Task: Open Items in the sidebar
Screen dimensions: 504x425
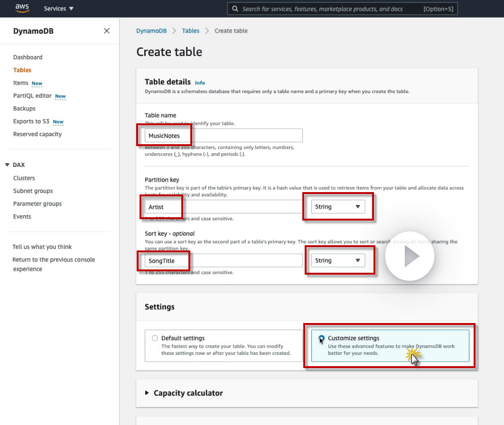Action: (20, 83)
